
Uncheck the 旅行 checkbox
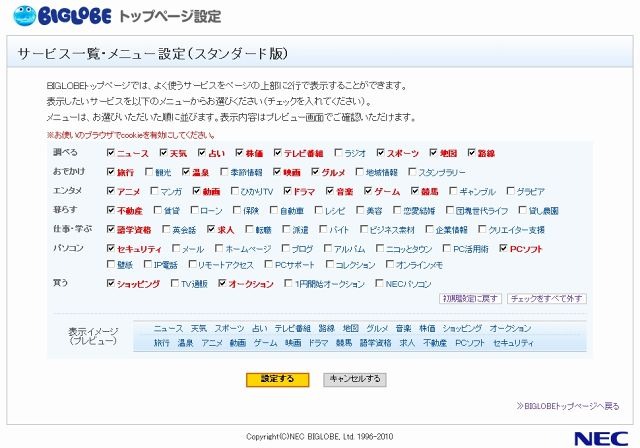[110, 171]
